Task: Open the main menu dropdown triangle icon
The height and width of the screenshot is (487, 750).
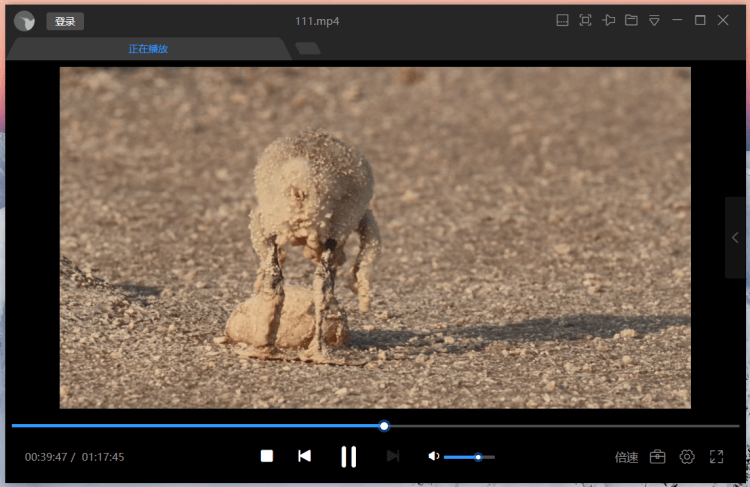Action: point(654,20)
